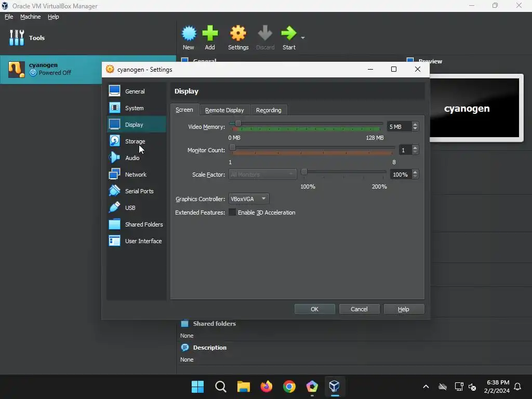Click the Scale Factor 100% field
532x399 pixels.
click(401, 175)
